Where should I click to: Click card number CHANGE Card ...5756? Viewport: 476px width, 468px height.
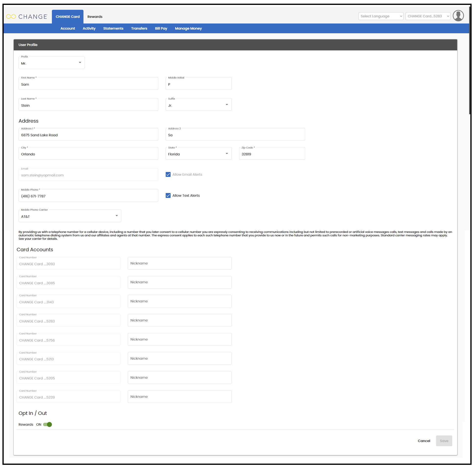pos(68,340)
